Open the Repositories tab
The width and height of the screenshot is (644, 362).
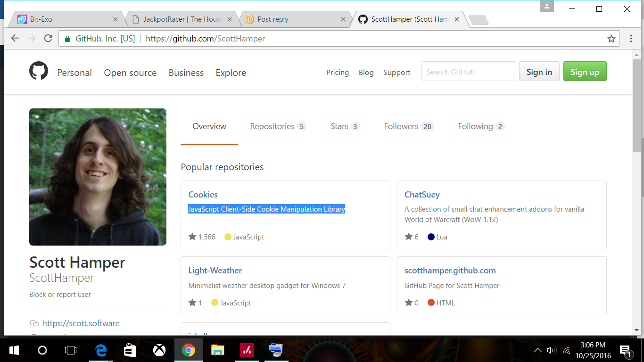(278, 126)
